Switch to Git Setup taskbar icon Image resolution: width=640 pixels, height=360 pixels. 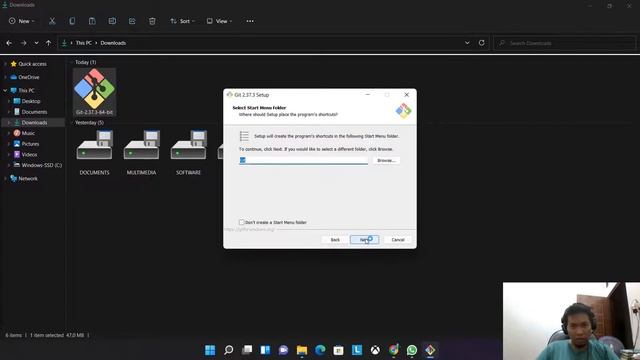coord(430,350)
